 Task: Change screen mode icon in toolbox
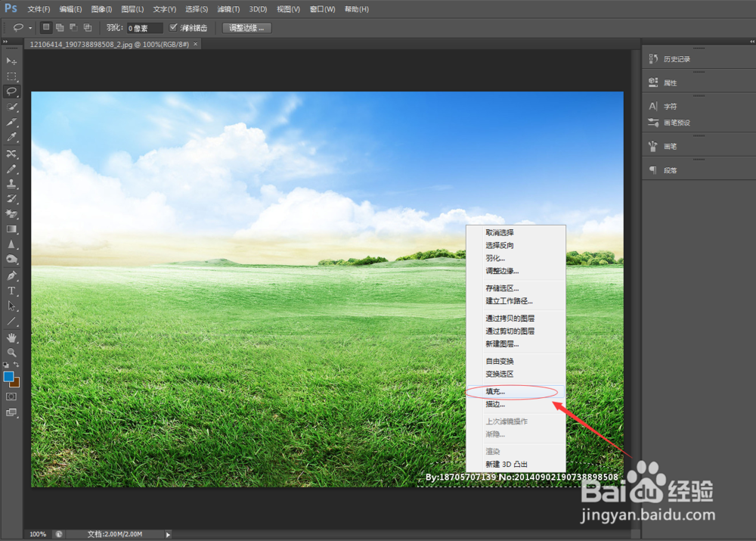coord(11,412)
